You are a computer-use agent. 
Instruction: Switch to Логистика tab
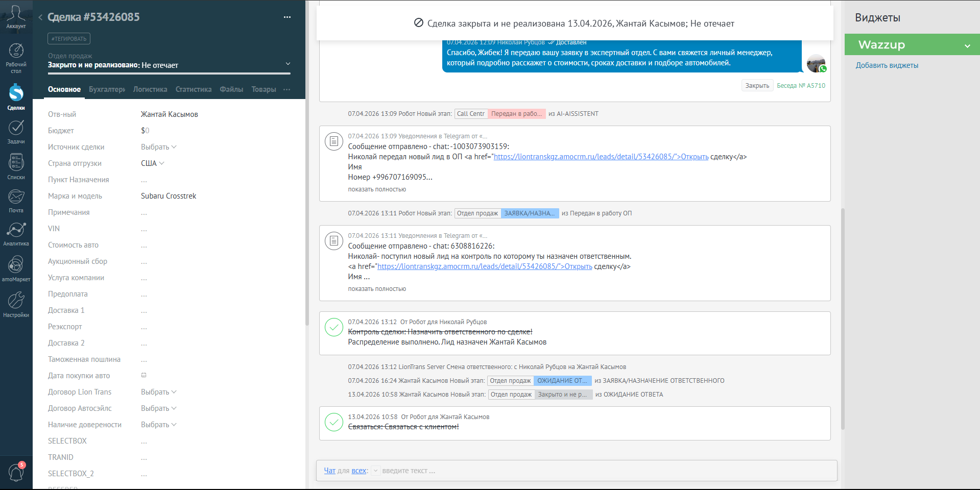coord(150,89)
